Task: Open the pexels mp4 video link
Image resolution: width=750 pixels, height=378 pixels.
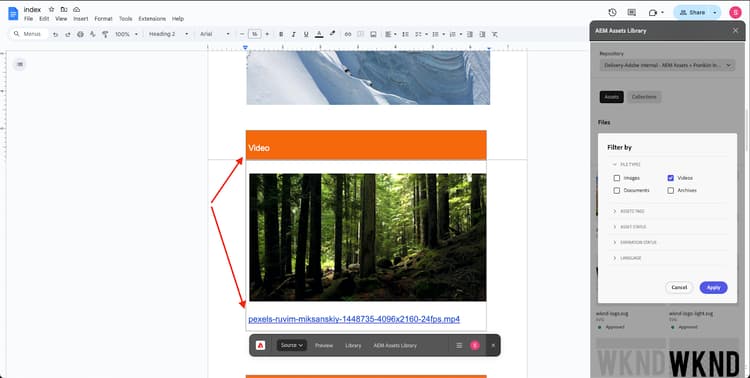Action: 354,319
